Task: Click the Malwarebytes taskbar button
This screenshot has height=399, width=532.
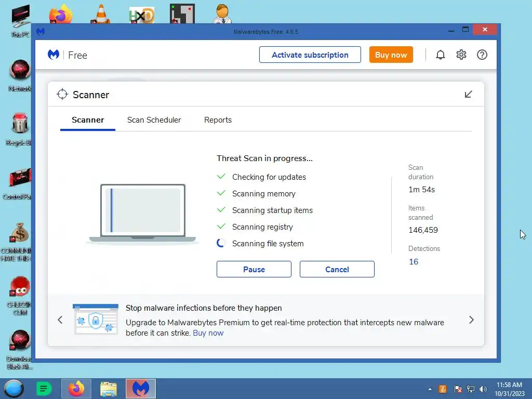Action: [x=141, y=389]
